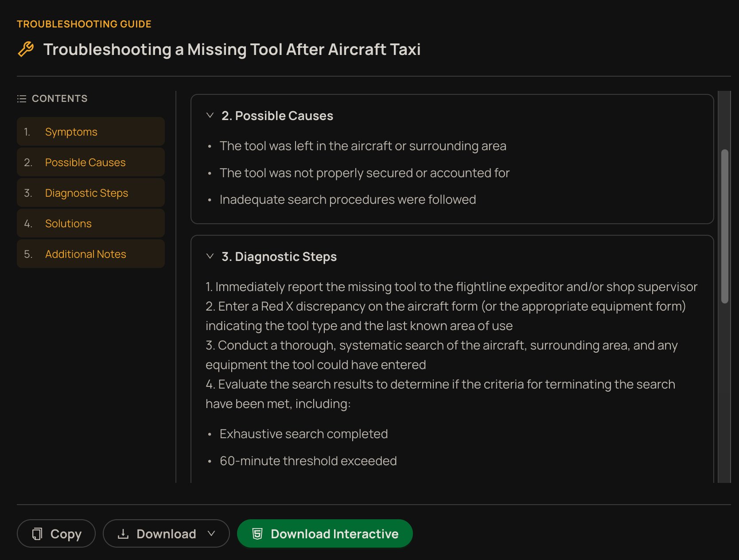Click the download tray icon
The image size is (739, 560).
[x=123, y=534]
